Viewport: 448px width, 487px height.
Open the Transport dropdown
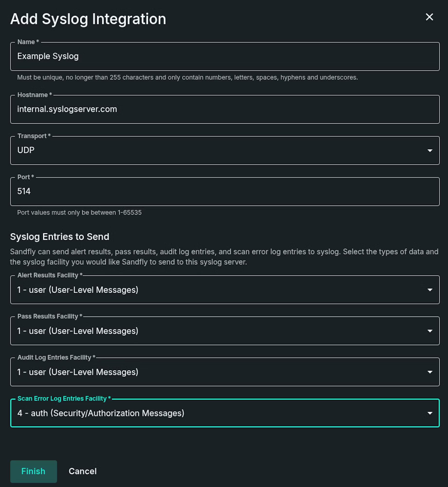[225, 150]
